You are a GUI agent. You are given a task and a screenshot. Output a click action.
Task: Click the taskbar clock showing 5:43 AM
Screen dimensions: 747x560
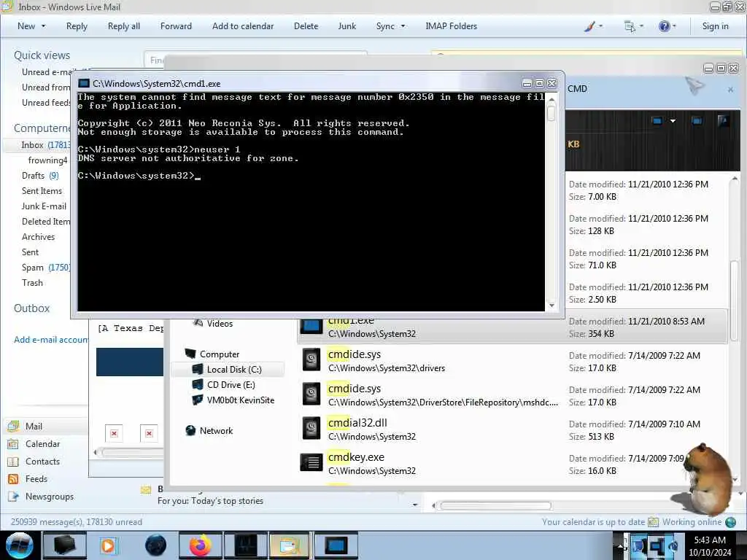coord(709,546)
